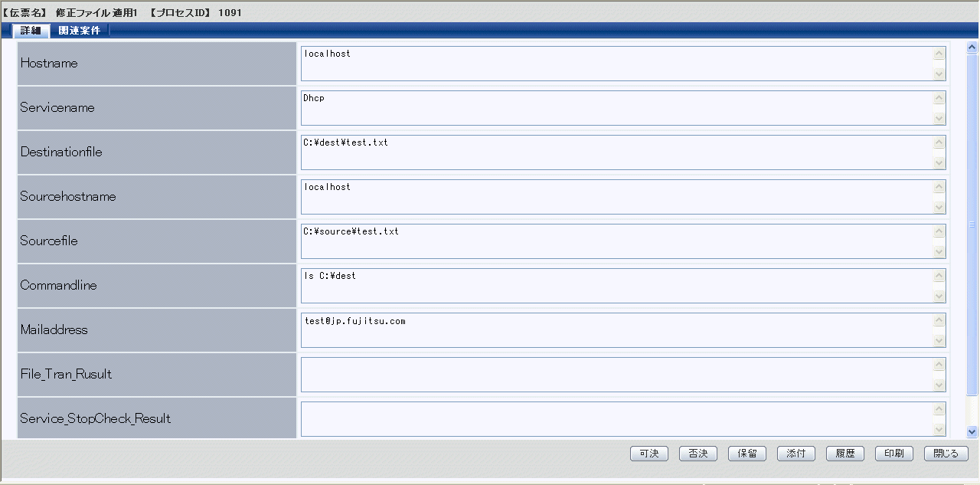
Task: Click the down arrow in Hostname field scrollbar
Action: click(939, 74)
